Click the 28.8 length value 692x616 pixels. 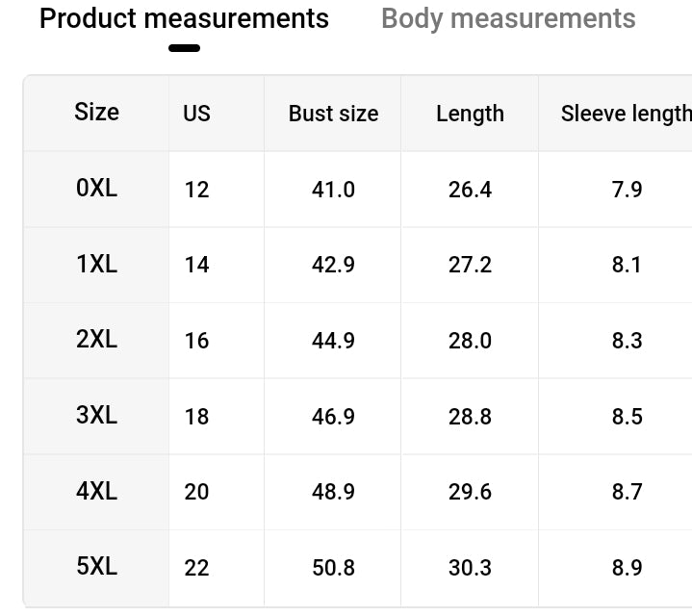[x=470, y=417]
